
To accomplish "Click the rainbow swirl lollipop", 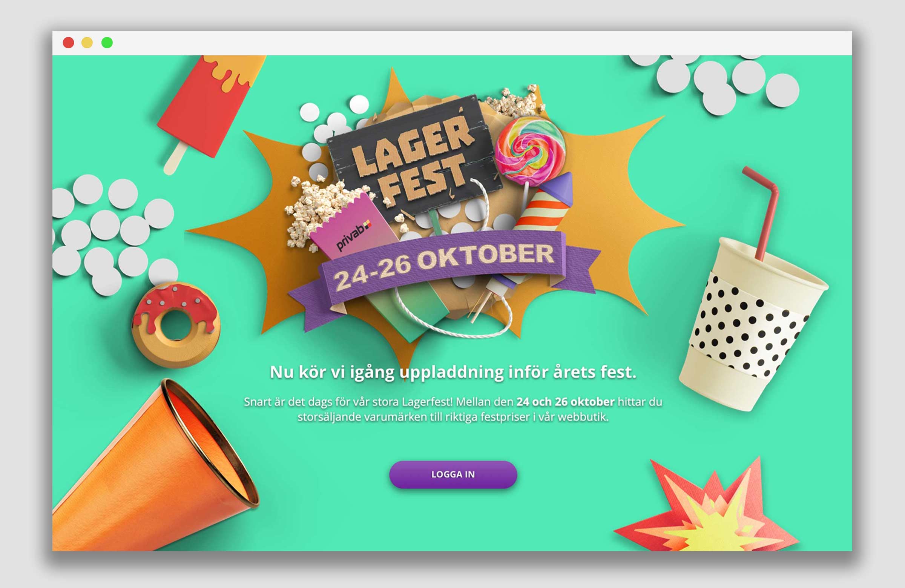I will 531,151.
